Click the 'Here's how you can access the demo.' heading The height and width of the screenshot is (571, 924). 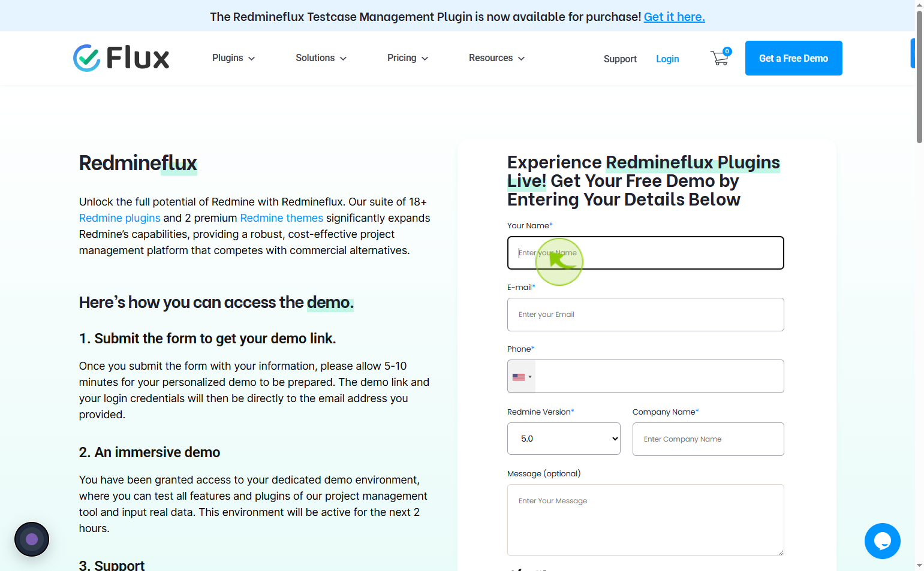pyautogui.click(x=216, y=303)
